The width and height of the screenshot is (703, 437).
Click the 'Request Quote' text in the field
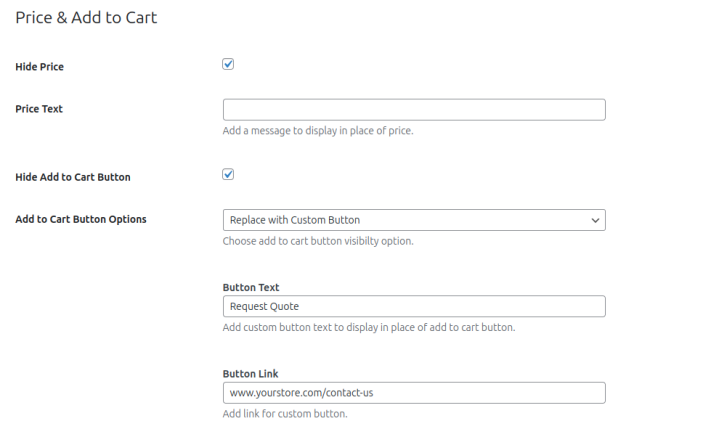(265, 306)
